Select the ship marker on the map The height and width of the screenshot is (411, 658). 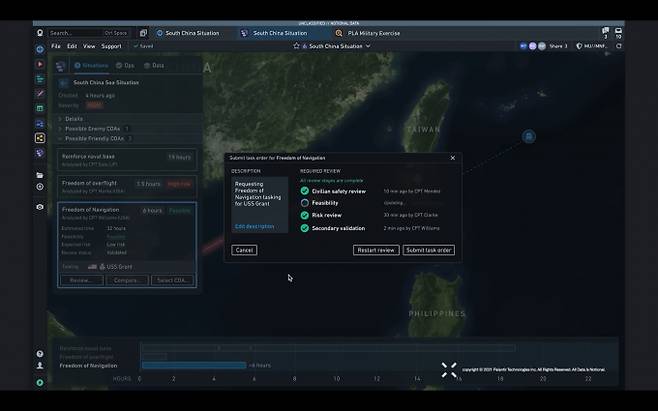click(529, 136)
